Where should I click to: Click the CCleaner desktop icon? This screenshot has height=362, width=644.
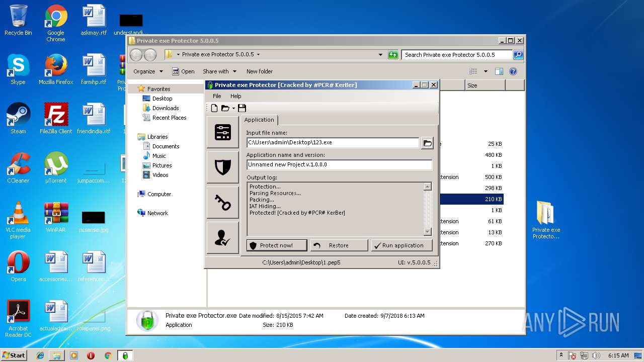pyautogui.click(x=18, y=168)
